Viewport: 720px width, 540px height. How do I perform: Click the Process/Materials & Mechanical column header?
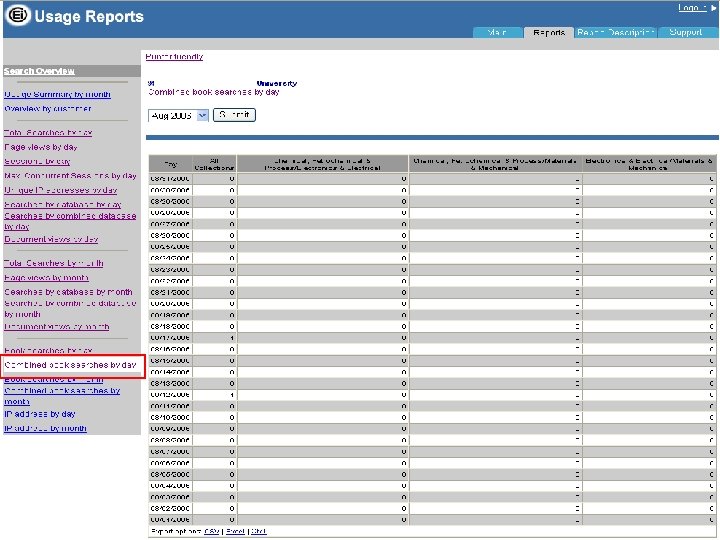click(x=495, y=164)
